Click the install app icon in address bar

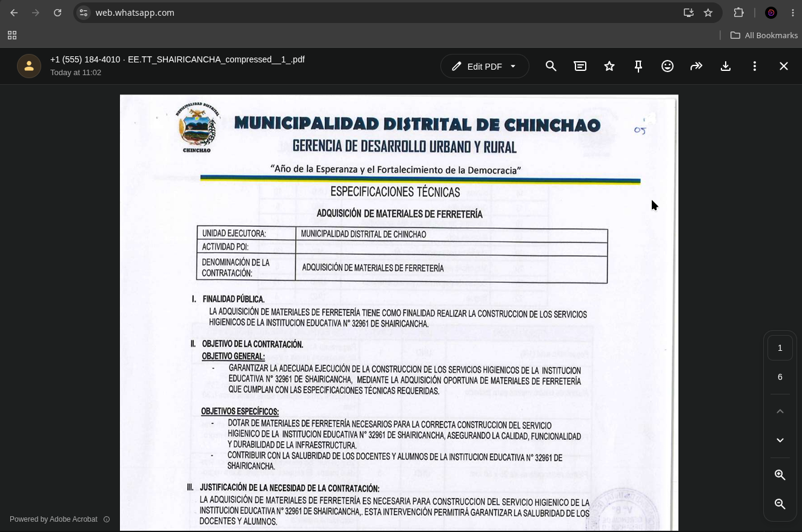pos(689,12)
